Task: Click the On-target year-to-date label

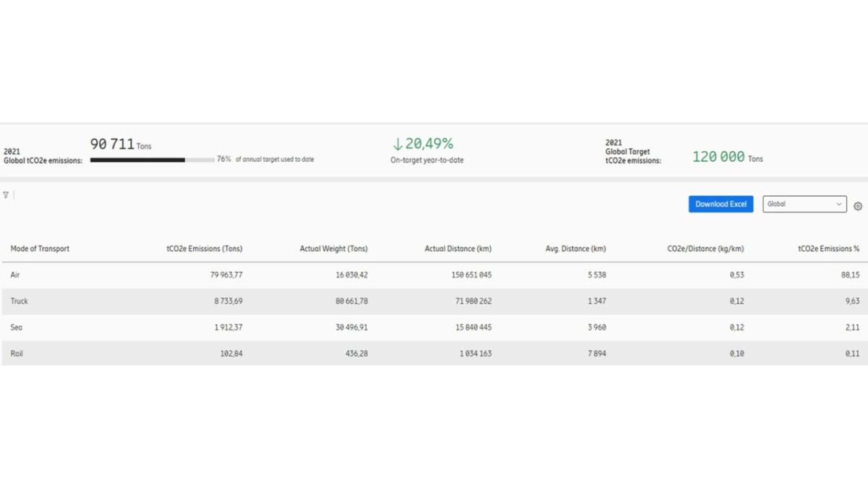Action: click(x=427, y=160)
